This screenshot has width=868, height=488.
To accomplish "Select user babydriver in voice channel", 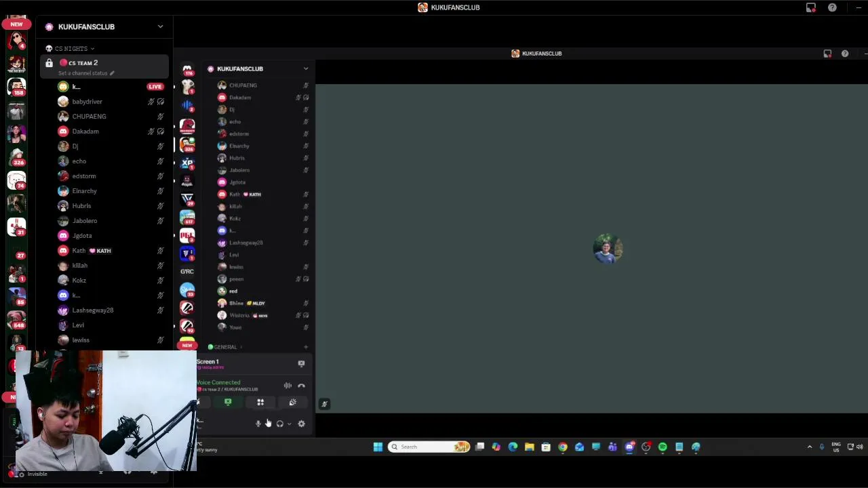I will 87,102.
